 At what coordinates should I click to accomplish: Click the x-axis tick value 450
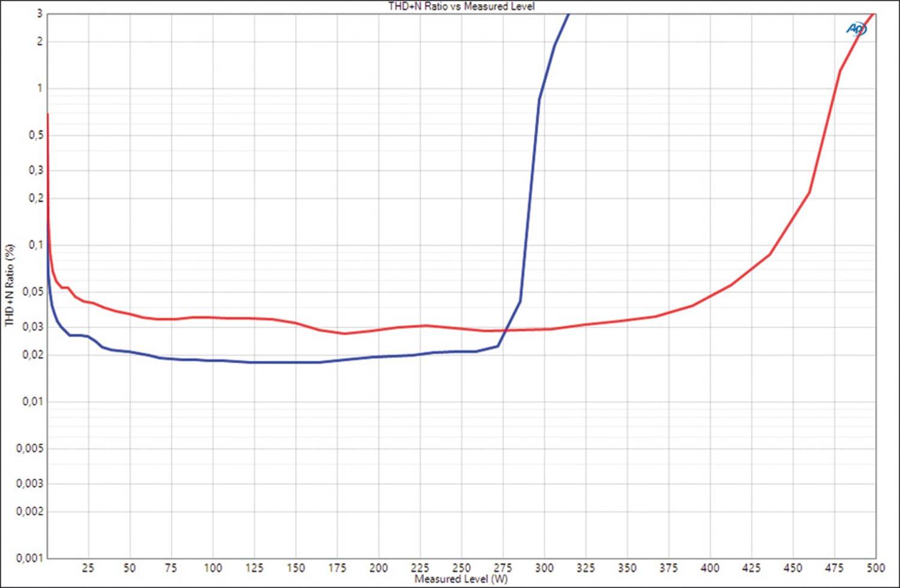coord(793,568)
